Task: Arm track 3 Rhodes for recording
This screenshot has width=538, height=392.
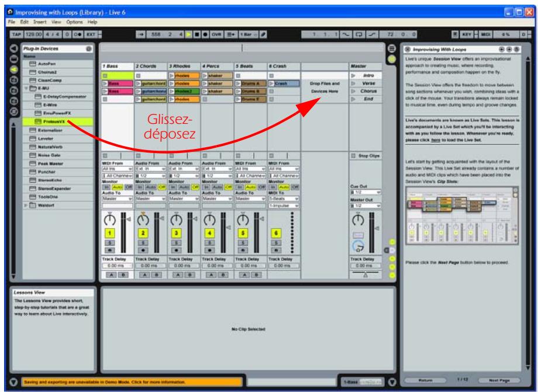Action: click(175, 249)
